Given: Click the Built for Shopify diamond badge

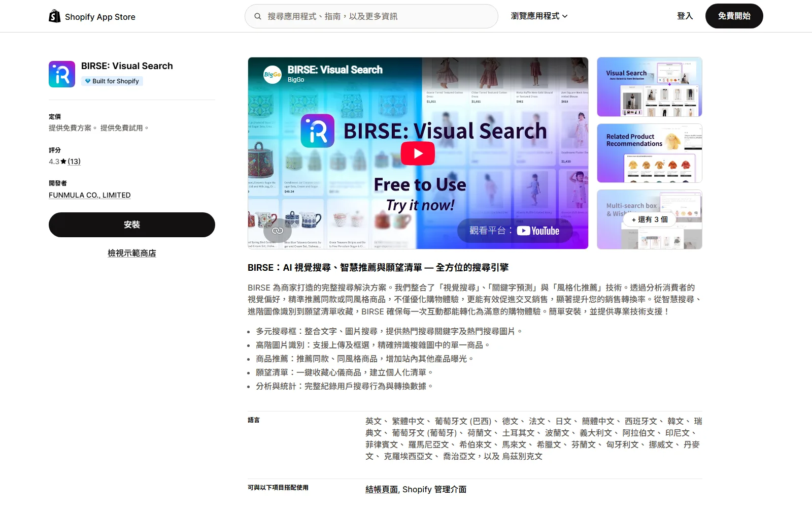Looking at the screenshot, I should [112, 81].
